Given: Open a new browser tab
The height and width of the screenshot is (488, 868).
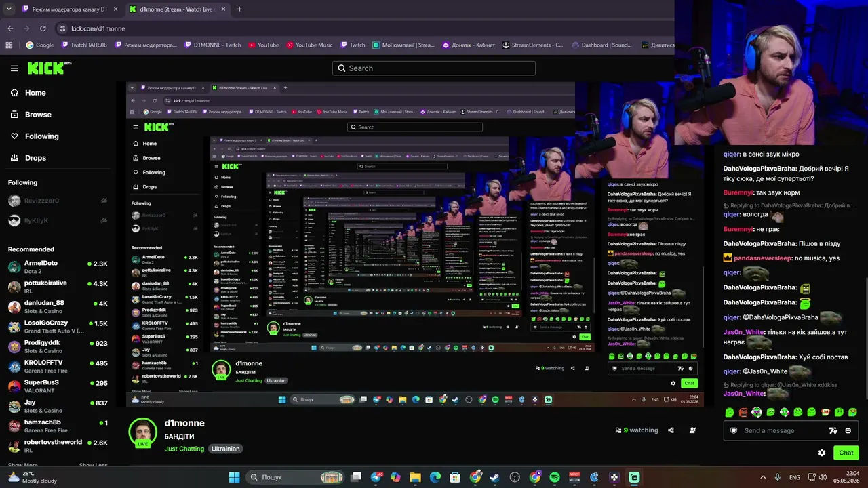Looking at the screenshot, I should tap(239, 9).
